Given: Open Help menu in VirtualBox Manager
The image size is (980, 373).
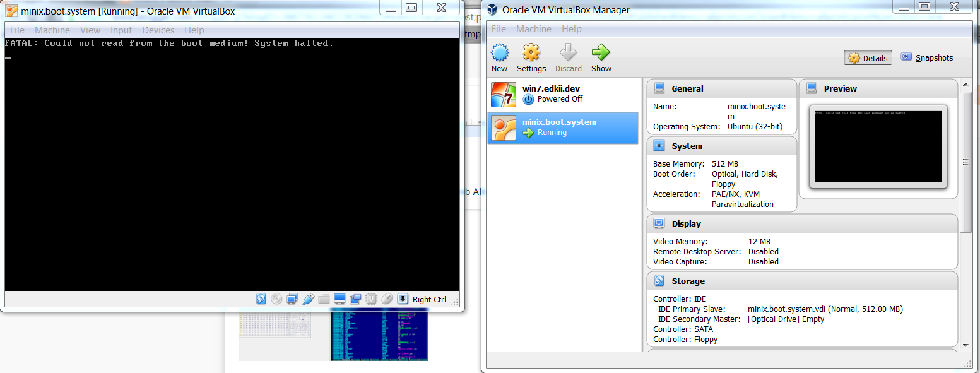Looking at the screenshot, I should click(572, 29).
